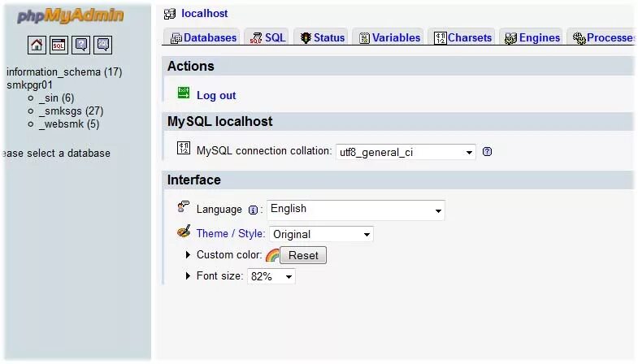Select the _smksgs (27) database
Viewport: 638px width, 364px height.
tap(72, 111)
